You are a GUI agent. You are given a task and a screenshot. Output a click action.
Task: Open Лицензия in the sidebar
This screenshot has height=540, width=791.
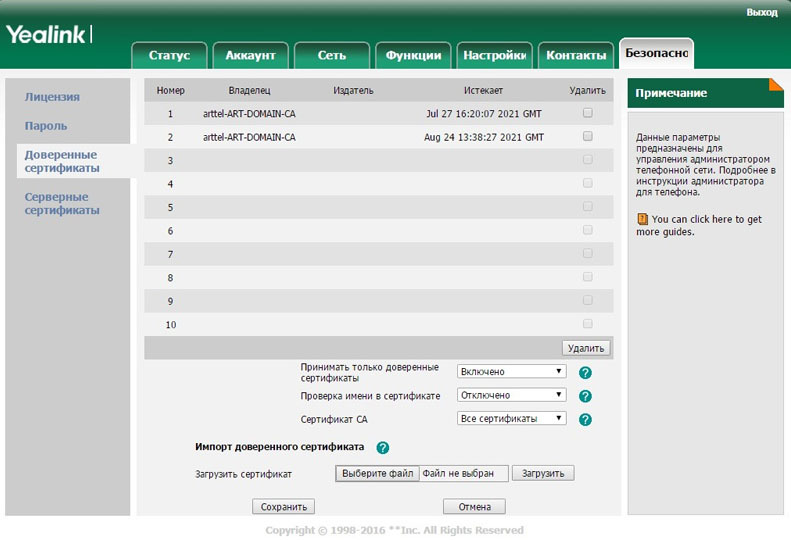52,97
